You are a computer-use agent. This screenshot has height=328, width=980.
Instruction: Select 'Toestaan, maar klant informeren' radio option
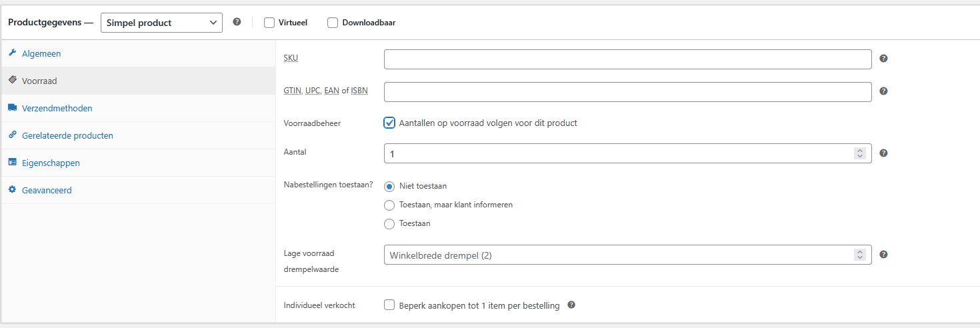(389, 205)
